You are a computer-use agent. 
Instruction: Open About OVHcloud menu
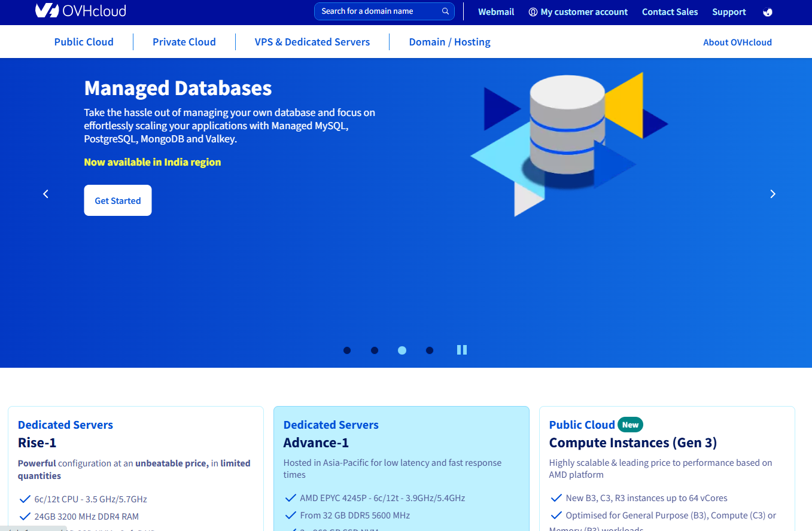[737, 42]
